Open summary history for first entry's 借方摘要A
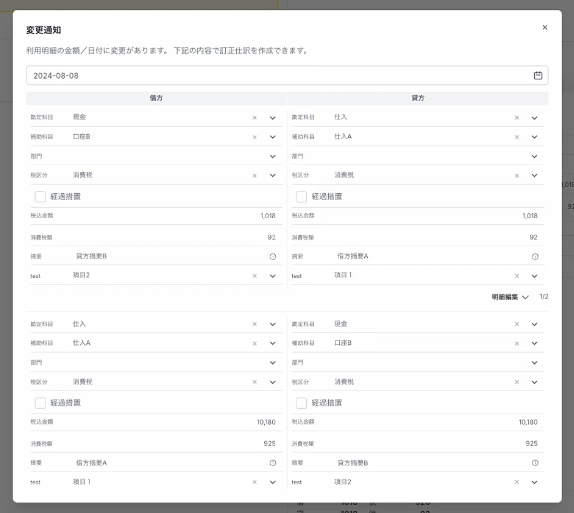 (x=535, y=256)
